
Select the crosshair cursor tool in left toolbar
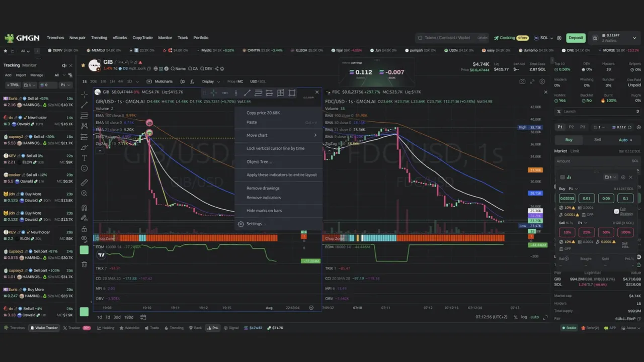[84, 95]
